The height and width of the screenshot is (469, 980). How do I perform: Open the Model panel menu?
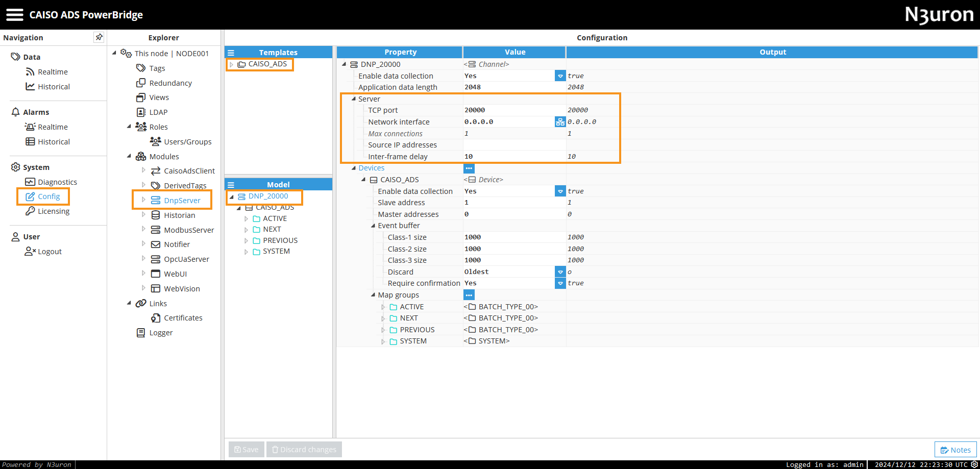(x=231, y=185)
